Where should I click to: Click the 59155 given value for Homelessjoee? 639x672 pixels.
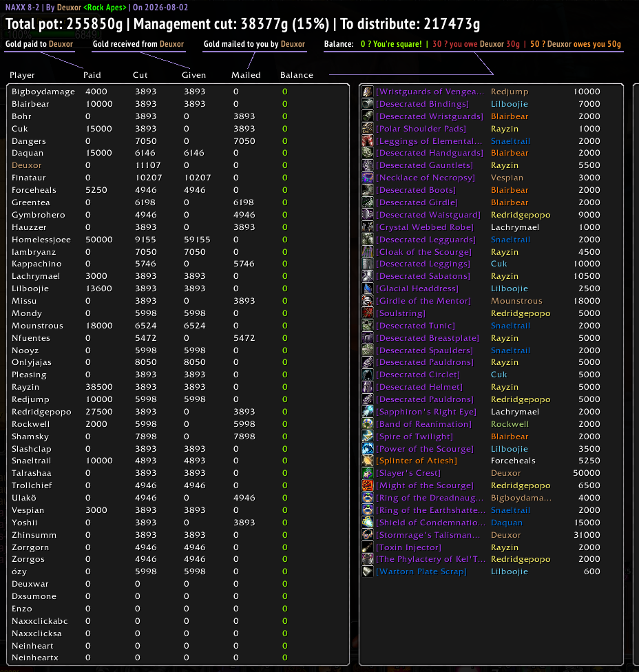[197, 240]
